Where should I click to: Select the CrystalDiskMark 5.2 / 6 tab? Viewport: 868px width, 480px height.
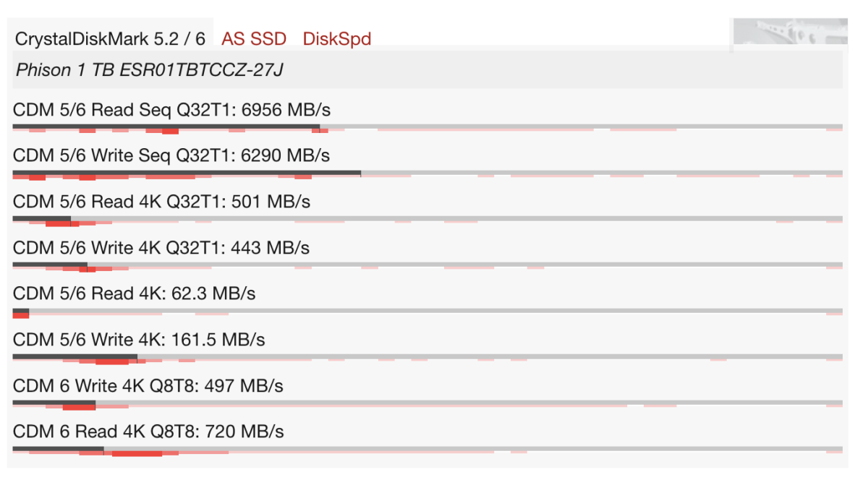(x=110, y=38)
